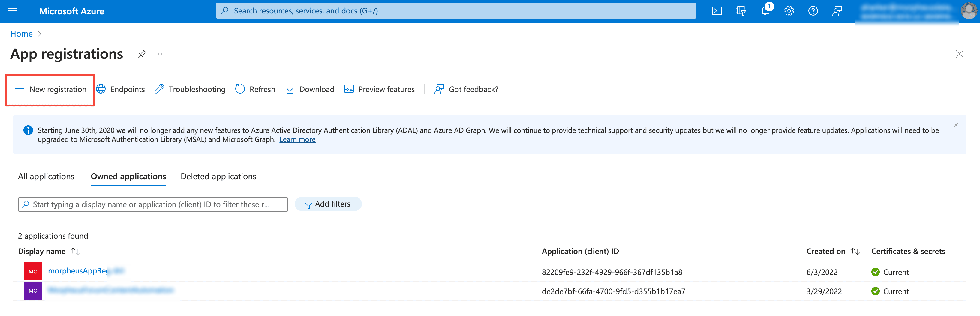Open the Help question mark icon
The height and width of the screenshot is (316, 980).
click(813, 11)
